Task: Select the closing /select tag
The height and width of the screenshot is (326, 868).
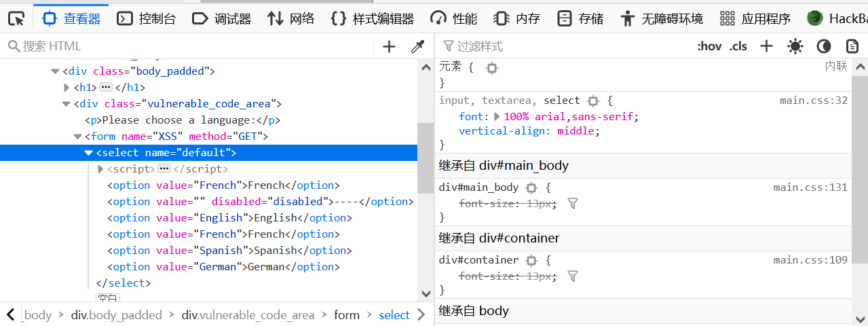Action: point(124,283)
